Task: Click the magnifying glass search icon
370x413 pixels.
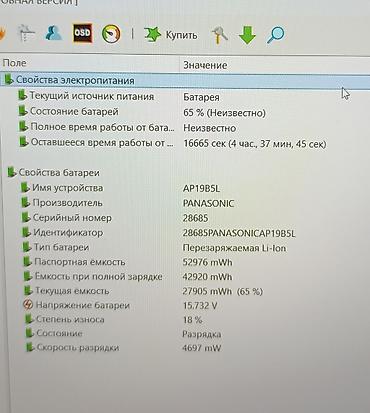Action: [x=275, y=35]
